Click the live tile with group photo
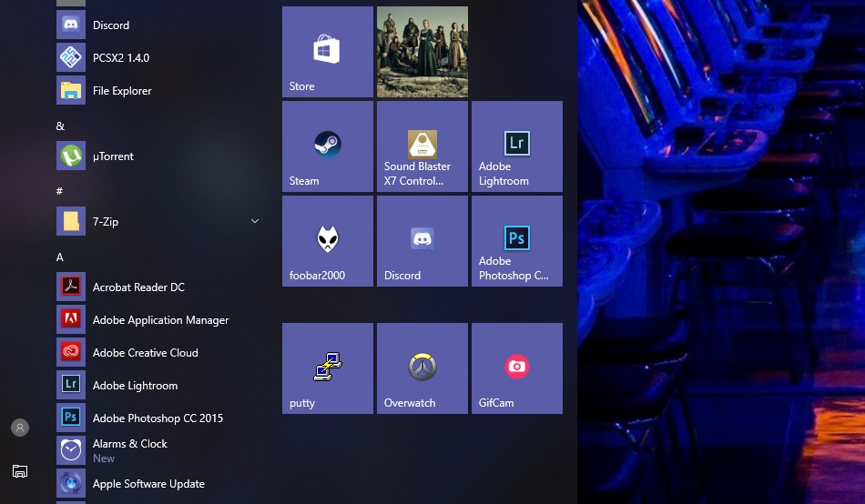This screenshot has width=865, height=504. pos(422,52)
